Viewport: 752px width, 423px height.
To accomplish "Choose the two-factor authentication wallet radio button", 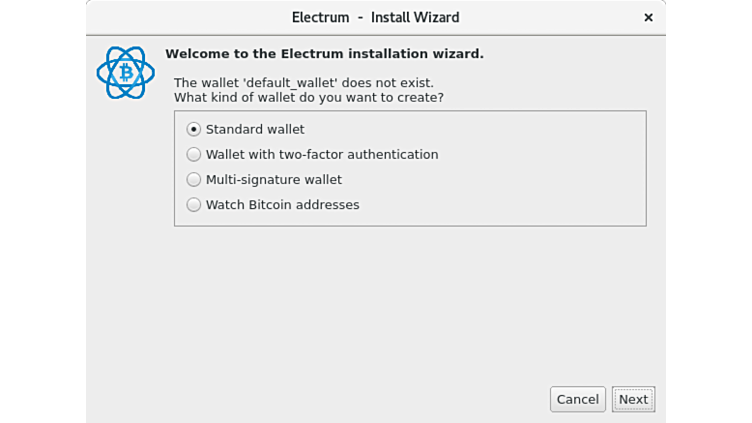I will tap(194, 154).
